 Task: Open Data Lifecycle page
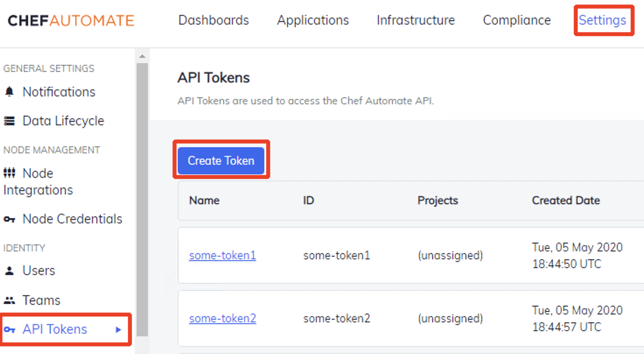click(x=63, y=121)
